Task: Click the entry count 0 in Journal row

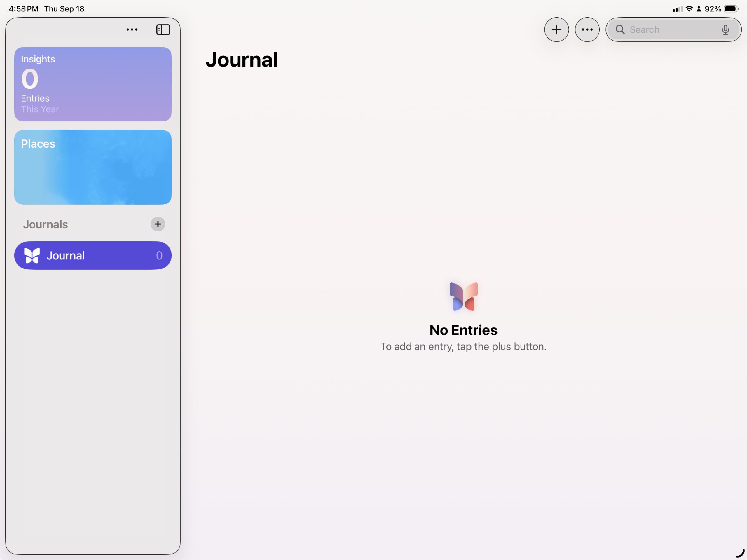Action: pos(159,256)
